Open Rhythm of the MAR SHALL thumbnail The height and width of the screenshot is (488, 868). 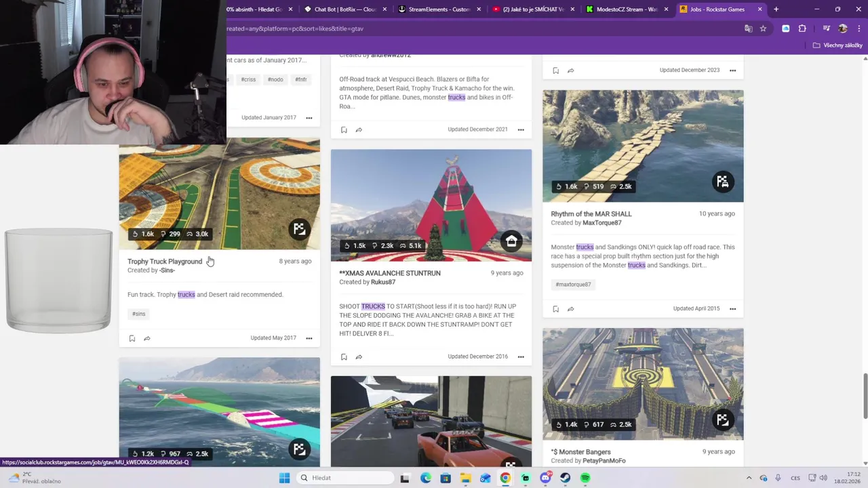pyautogui.click(x=643, y=146)
